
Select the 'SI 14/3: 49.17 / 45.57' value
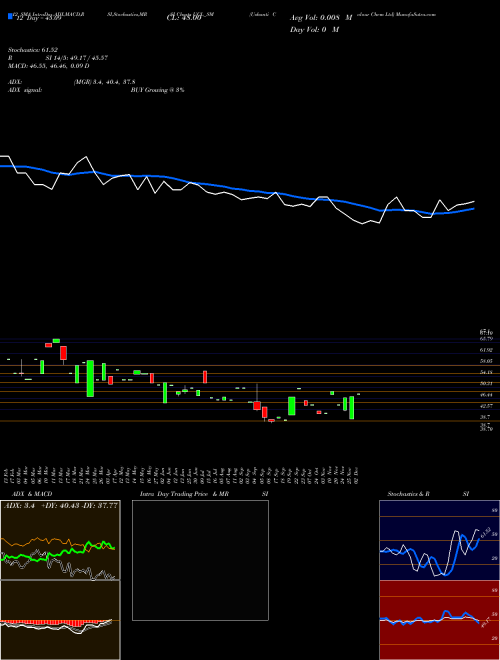coord(77,58)
